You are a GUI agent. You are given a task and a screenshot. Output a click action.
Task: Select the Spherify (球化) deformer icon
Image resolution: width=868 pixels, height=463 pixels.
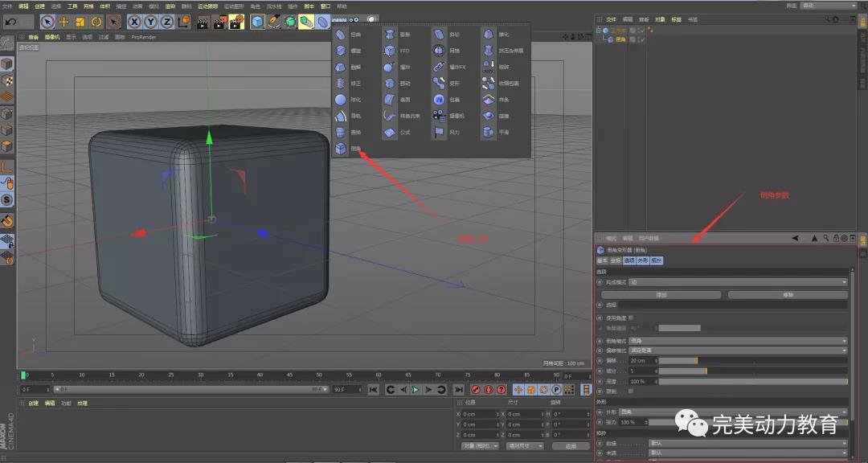pos(341,100)
